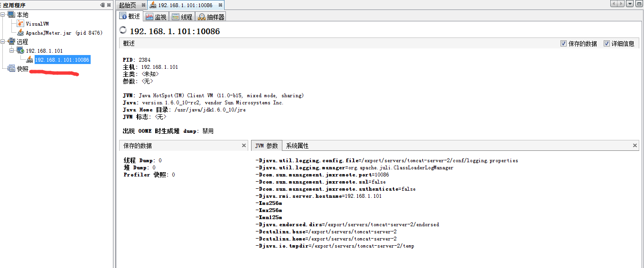
Task: Click the Java Home 目录 path text
Action: click(184, 110)
